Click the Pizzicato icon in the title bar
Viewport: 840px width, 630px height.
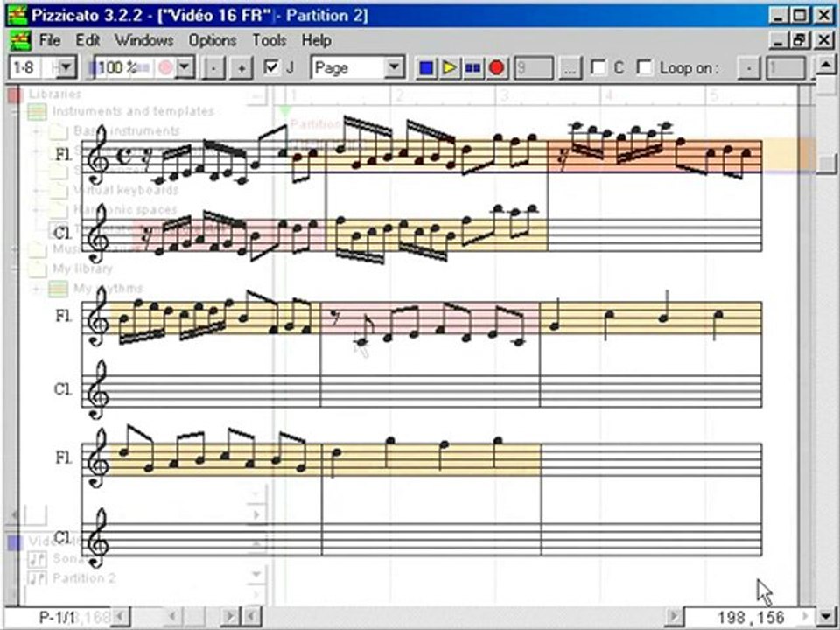pos(17,15)
